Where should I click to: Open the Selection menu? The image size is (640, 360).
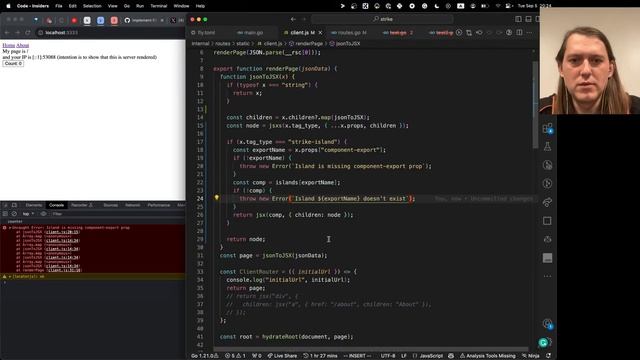click(x=92, y=6)
